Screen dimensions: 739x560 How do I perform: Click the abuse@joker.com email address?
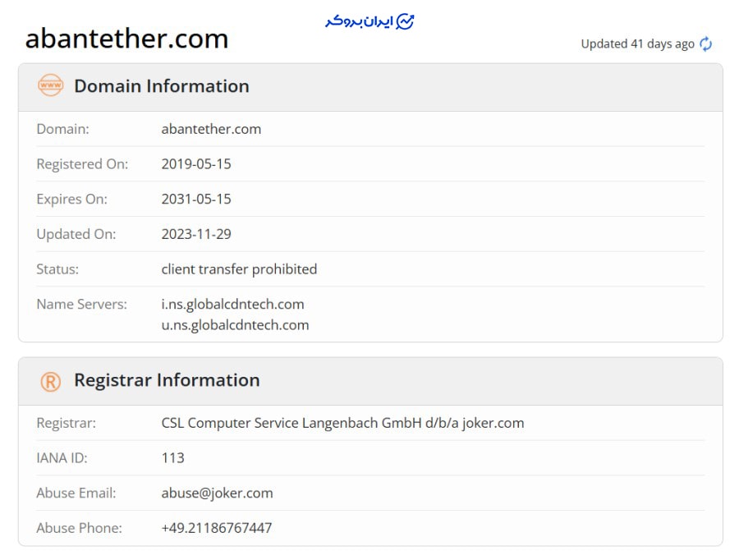coord(217,493)
